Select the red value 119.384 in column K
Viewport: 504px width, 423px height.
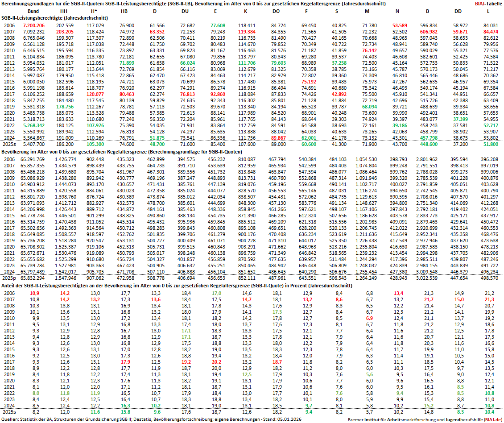pos(247,32)
